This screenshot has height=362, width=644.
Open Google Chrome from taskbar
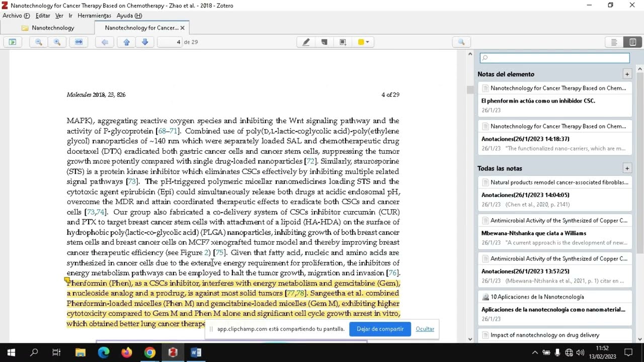click(x=150, y=352)
